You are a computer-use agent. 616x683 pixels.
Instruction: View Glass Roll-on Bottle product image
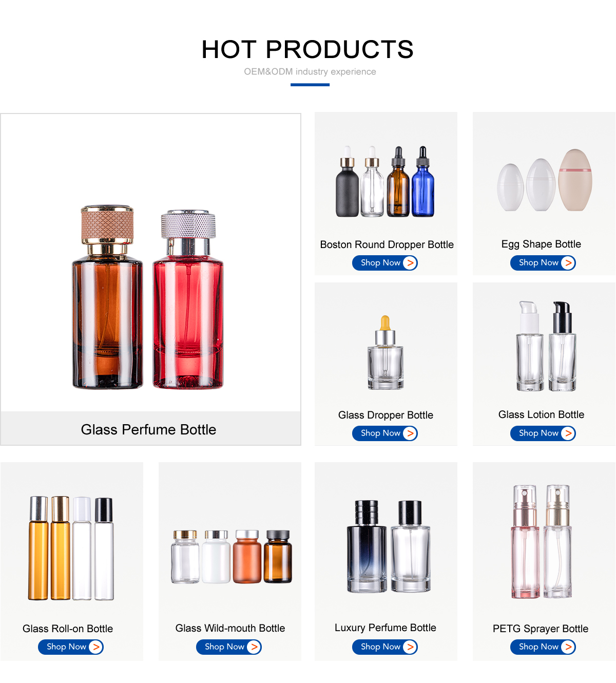pos(71,548)
